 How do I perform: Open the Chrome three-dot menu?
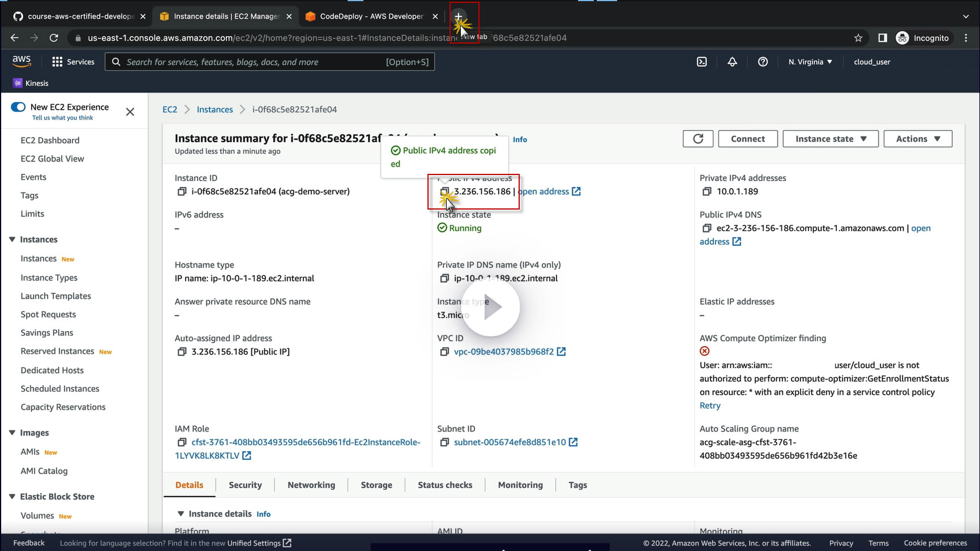[x=966, y=38]
